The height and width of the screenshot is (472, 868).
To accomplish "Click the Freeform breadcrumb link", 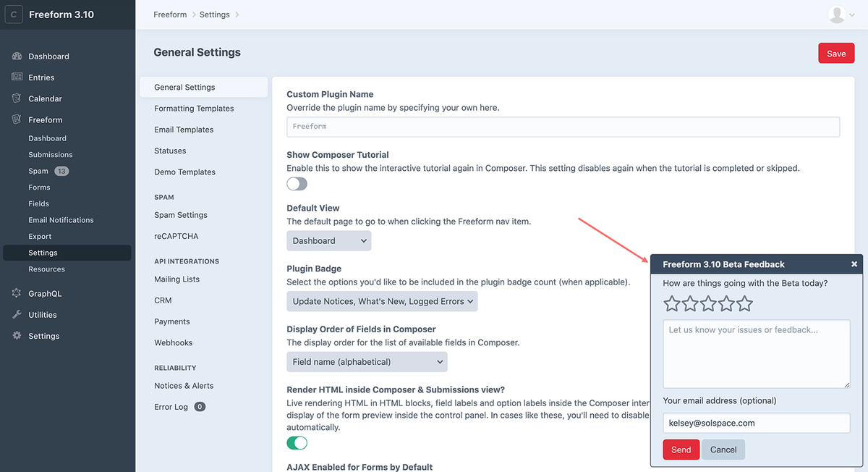I will [170, 14].
